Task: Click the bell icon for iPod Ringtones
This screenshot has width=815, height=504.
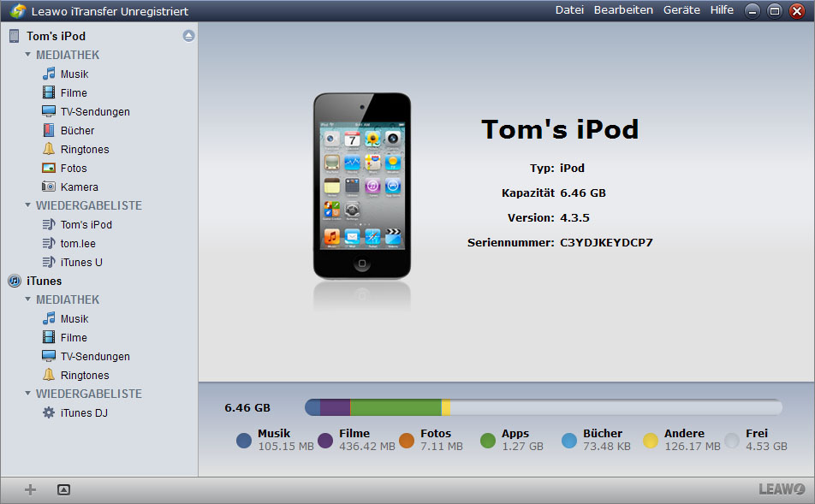Action: pos(49,149)
